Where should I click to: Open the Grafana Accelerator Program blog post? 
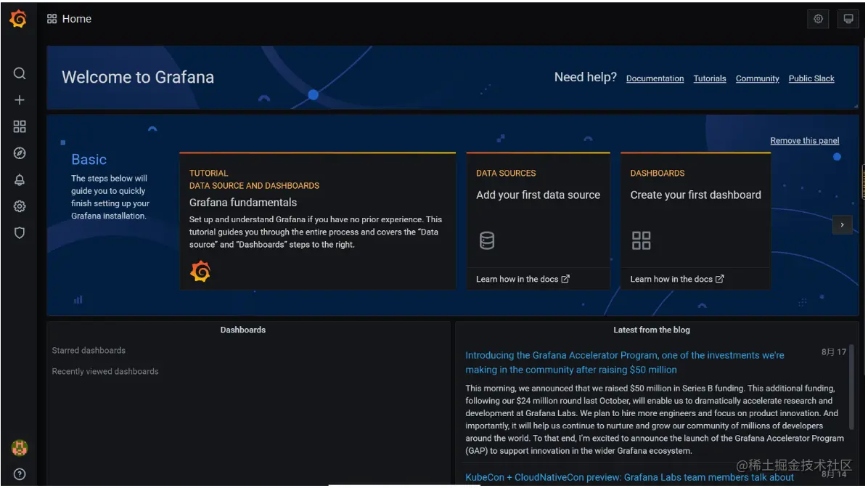[x=624, y=362]
